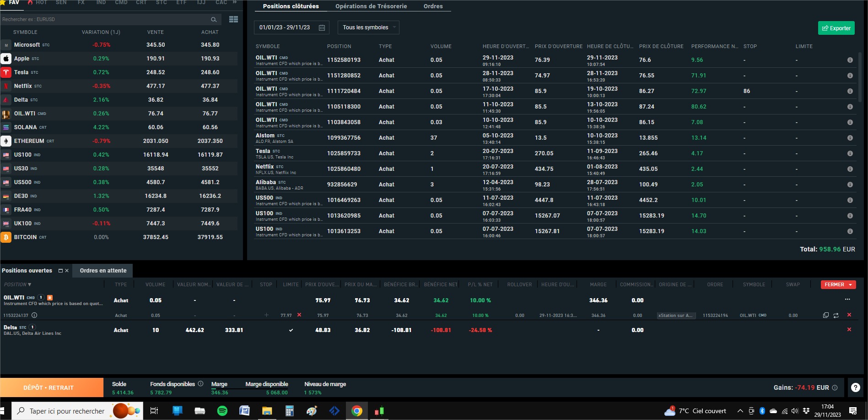Expand the Tous les symboles dropdown
The image size is (868, 420).
tap(368, 27)
